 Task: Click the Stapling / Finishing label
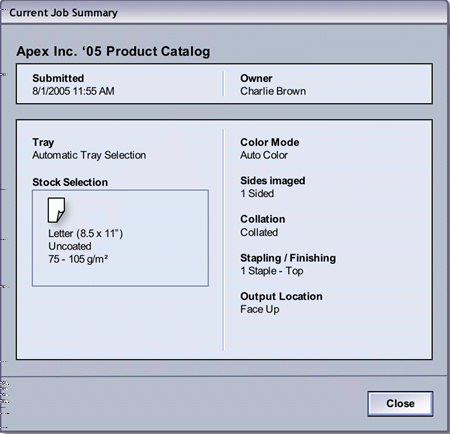tap(288, 258)
